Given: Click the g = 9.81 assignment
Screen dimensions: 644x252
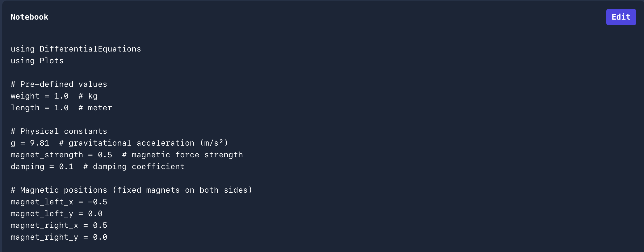Looking at the screenshot, I should coord(30,143).
